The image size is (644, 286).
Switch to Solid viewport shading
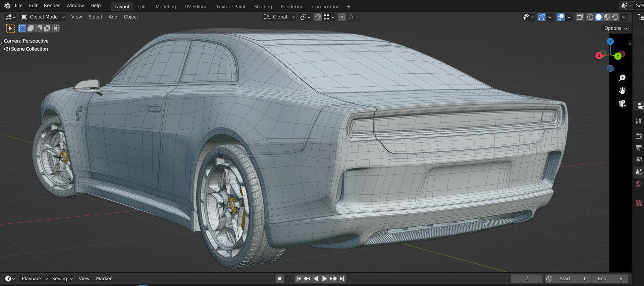599,17
